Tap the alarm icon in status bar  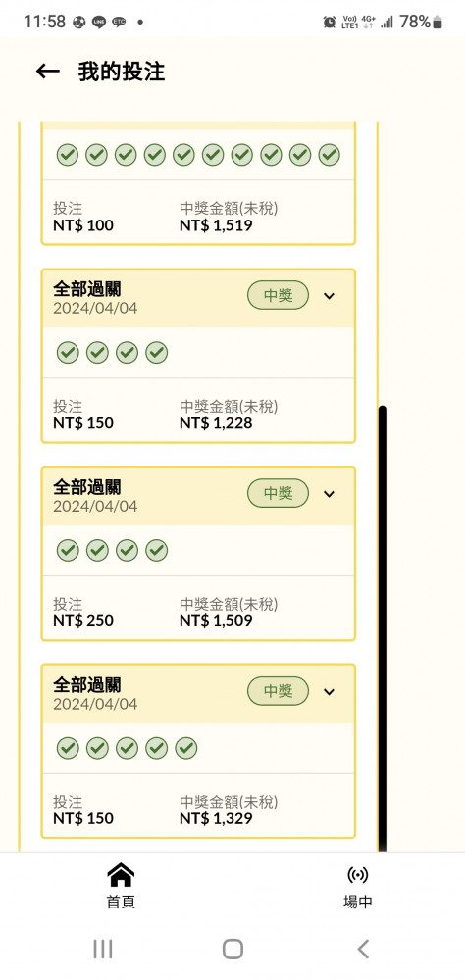point(330,22)
